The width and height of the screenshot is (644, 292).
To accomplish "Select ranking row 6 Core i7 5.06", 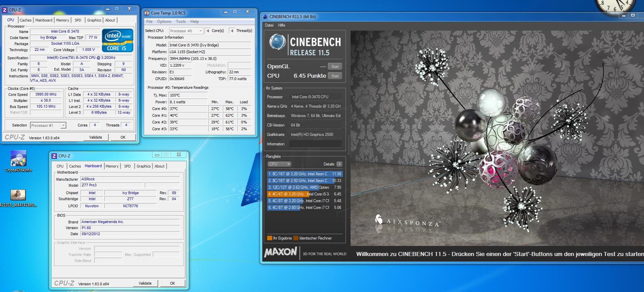I will pos(305,208).
